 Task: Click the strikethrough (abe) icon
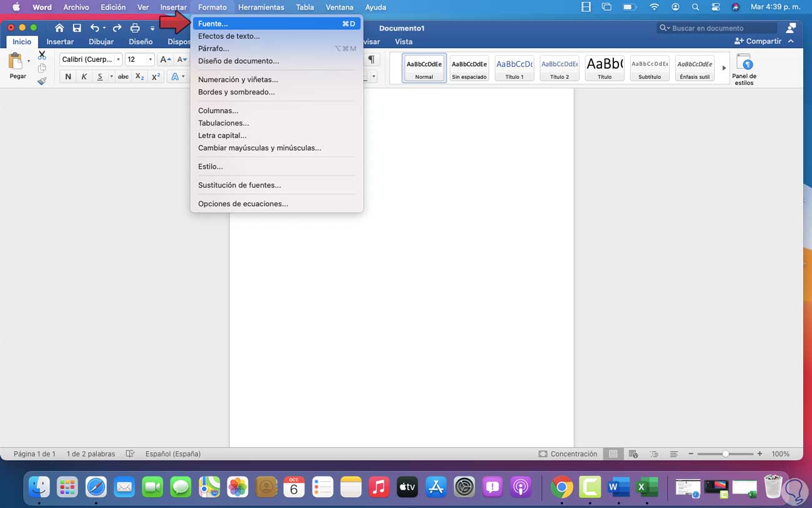pyautogui.click(x=123, y=76)
